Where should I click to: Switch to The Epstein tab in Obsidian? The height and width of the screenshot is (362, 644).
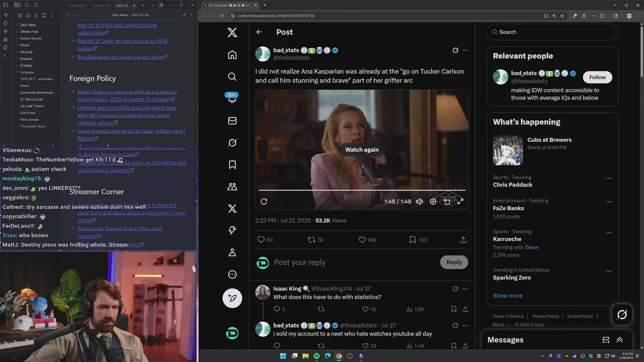(x=77, y=5)
